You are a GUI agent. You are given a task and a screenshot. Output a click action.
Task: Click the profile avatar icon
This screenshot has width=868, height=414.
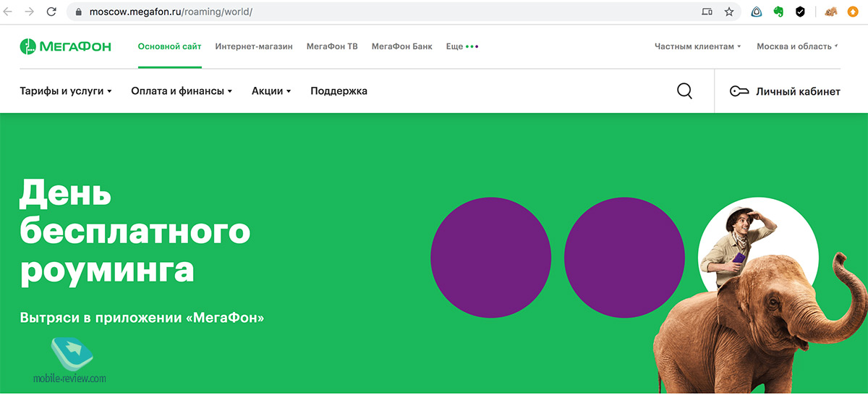(831, 12)
